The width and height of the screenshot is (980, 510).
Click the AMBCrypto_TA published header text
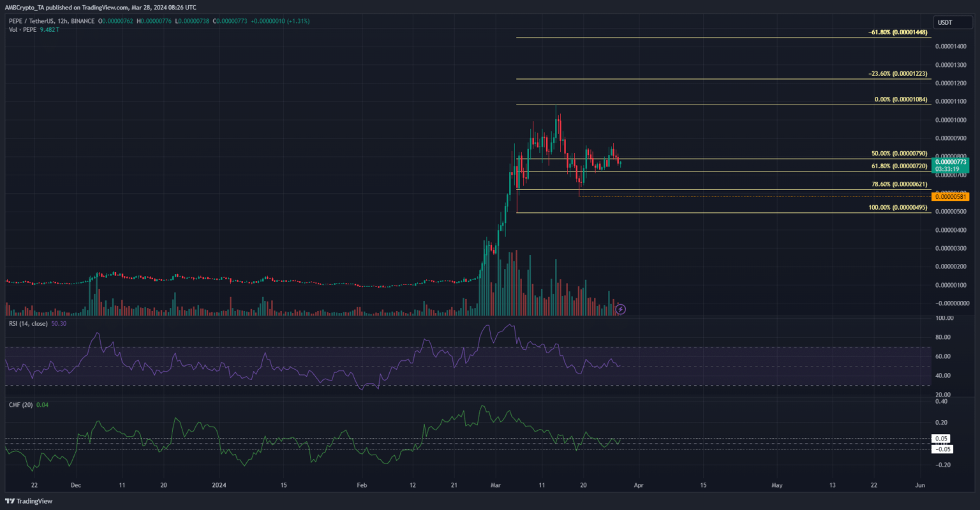[99, 7]
